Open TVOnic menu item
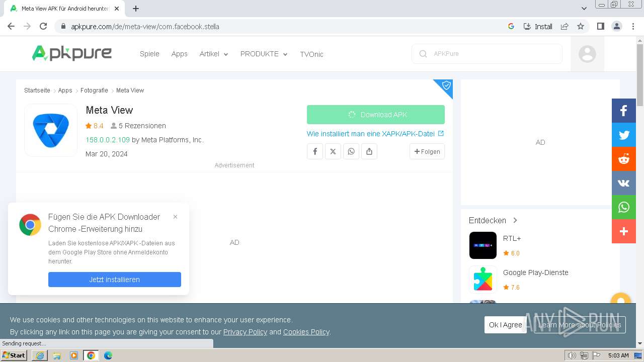 pos(311,54)
